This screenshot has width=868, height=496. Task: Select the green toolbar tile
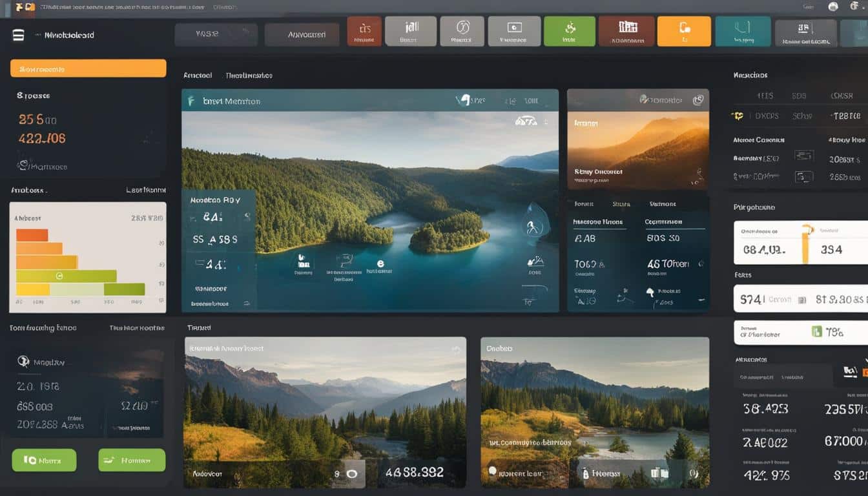click(x=569, y=31)
